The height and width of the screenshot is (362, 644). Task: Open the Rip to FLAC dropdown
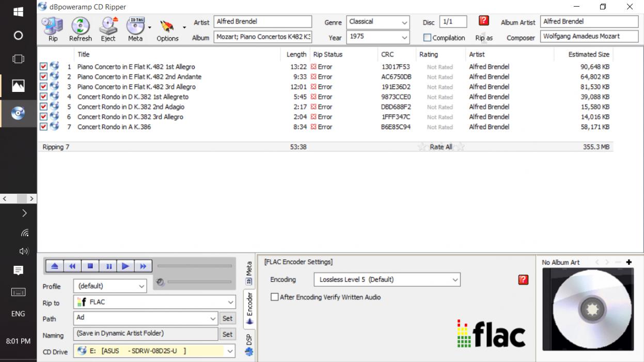[x=230, y=302]
